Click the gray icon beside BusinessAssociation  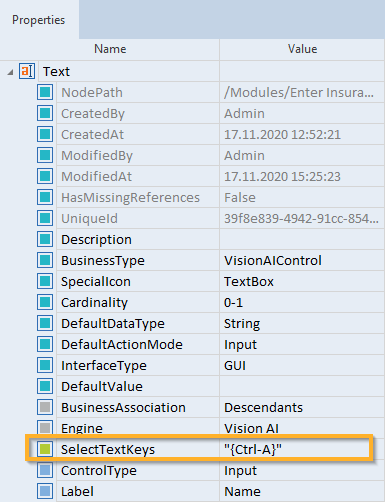[45, 407]
